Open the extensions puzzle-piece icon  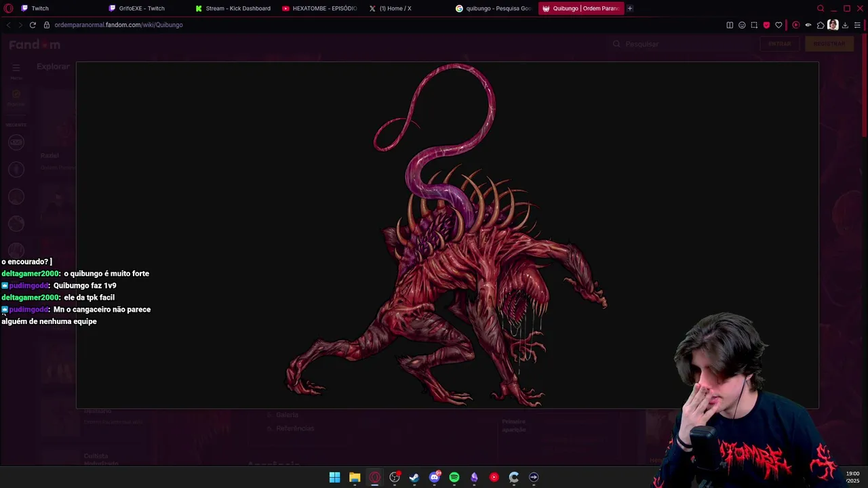(x=821, y=25)
